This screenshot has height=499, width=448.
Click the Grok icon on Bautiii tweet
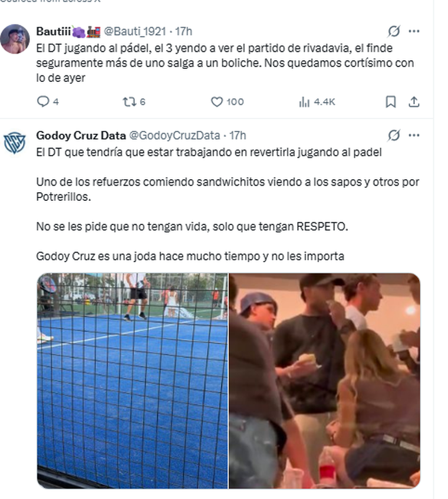[394, 31]
